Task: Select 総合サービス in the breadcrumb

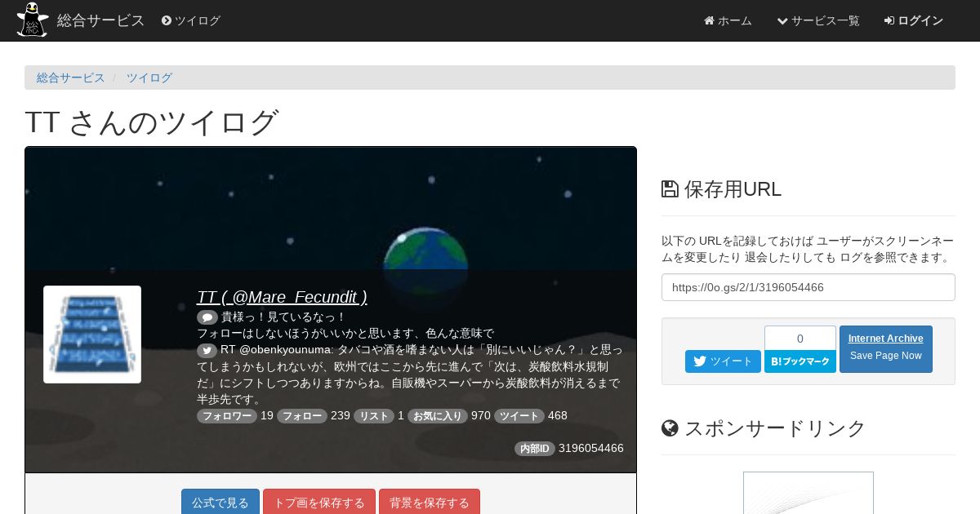Action: 71,78
